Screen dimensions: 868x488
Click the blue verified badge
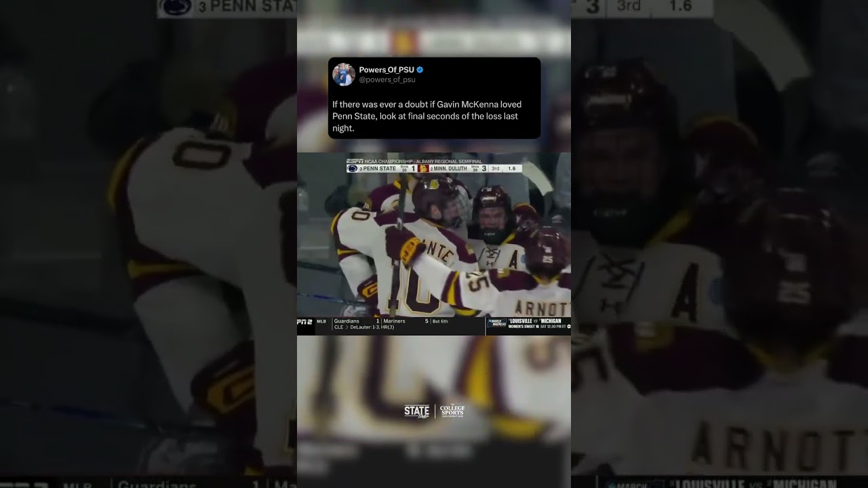[x=420, y=70]
